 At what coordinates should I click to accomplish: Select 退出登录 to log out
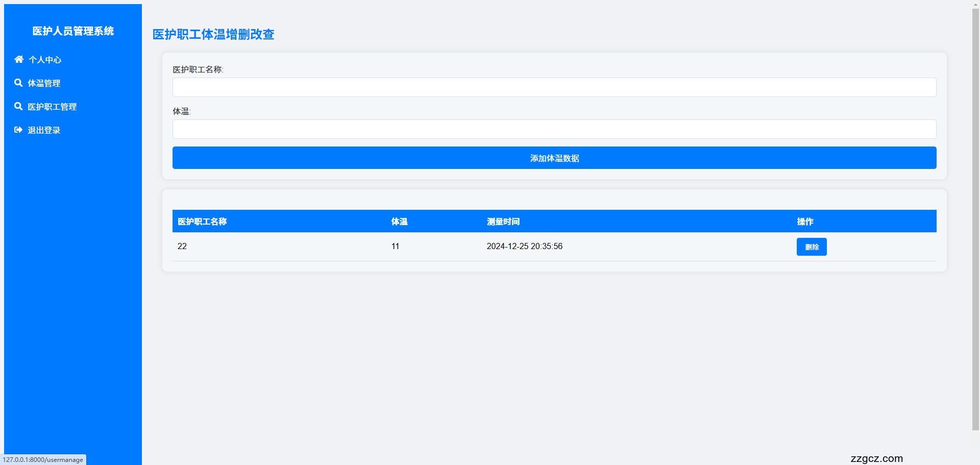click(43, 130)
